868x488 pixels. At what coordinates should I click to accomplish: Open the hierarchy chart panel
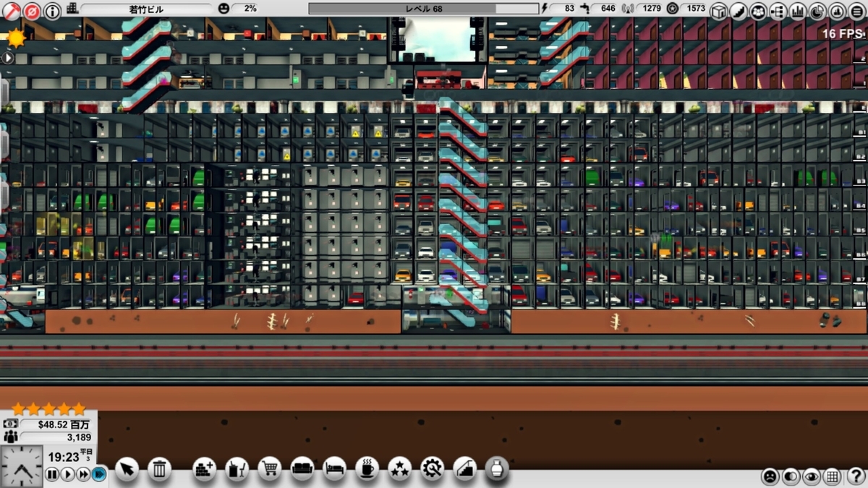tap(778, 11)
